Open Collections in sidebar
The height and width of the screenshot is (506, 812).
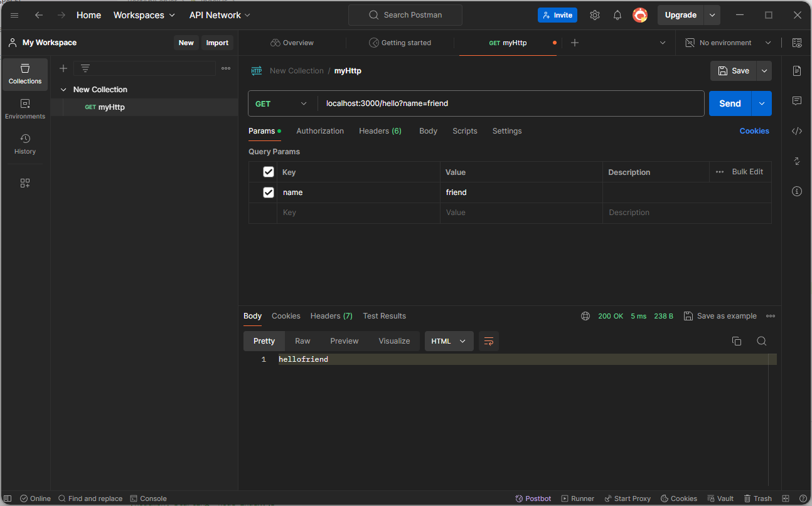25,74
